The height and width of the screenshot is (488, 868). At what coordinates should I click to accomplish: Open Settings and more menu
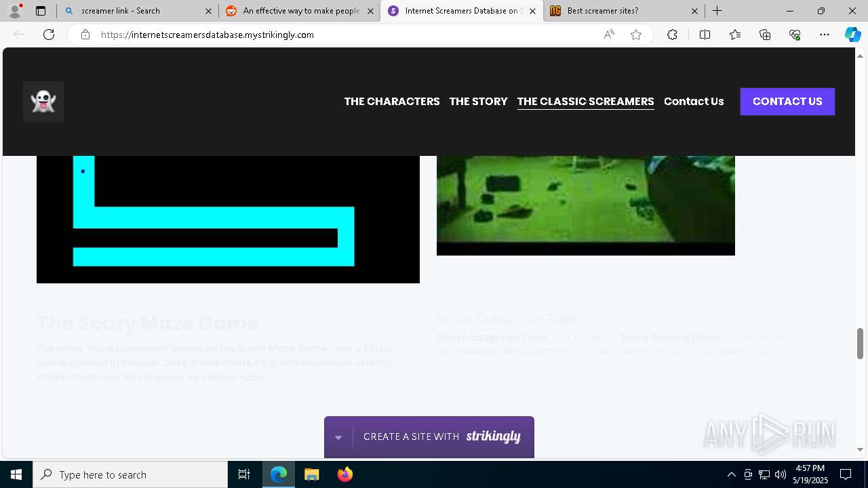click(825, 35)
